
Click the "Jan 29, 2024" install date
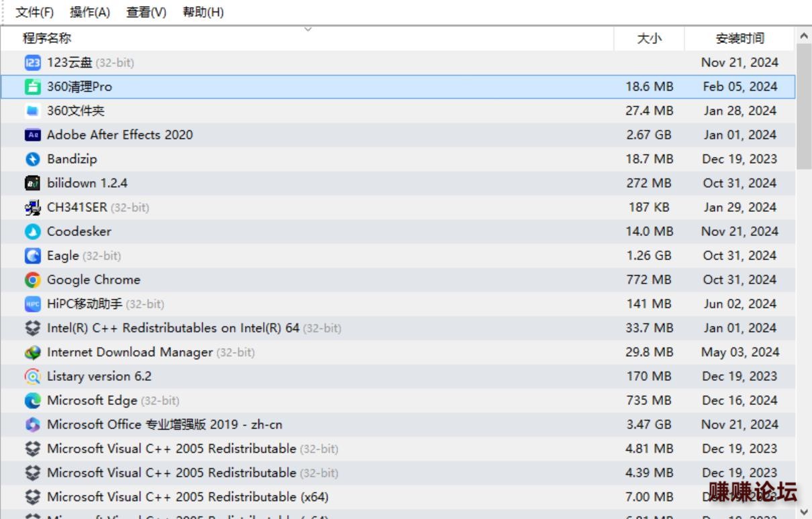[740, 207]
